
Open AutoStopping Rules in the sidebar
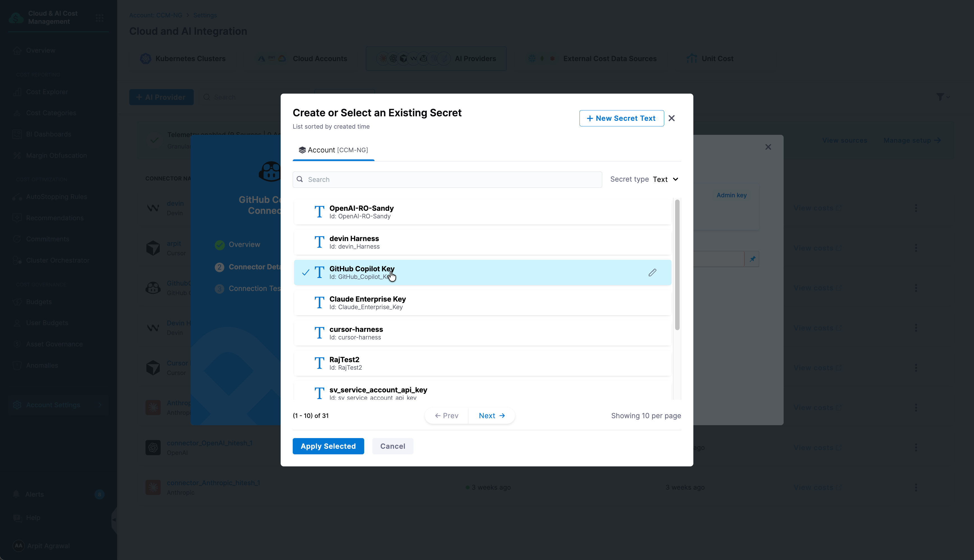pyautogui.click(x=57, y=196)
